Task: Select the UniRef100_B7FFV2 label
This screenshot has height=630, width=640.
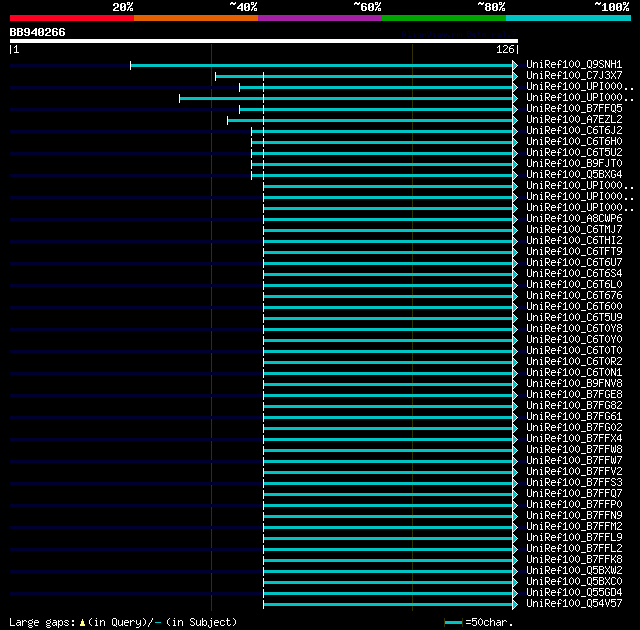Action: click(574, 472)
